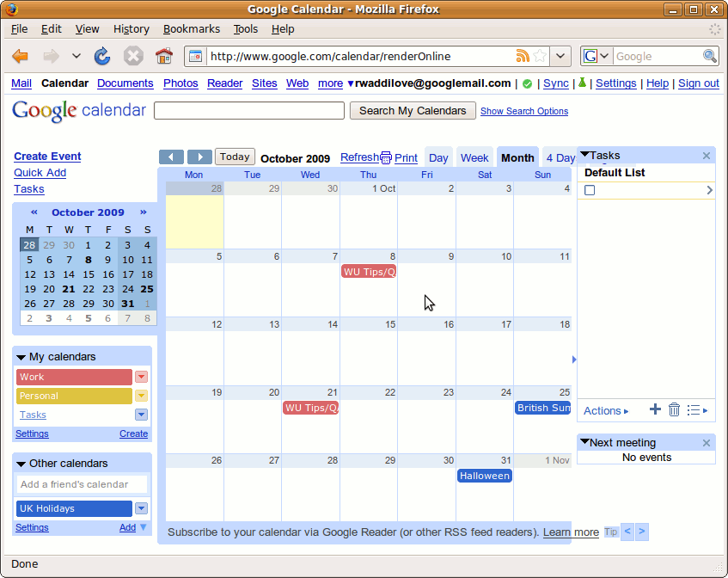728x578 pixels.
Task: Close the Tasks panel
Action: (x=707, y=156)
